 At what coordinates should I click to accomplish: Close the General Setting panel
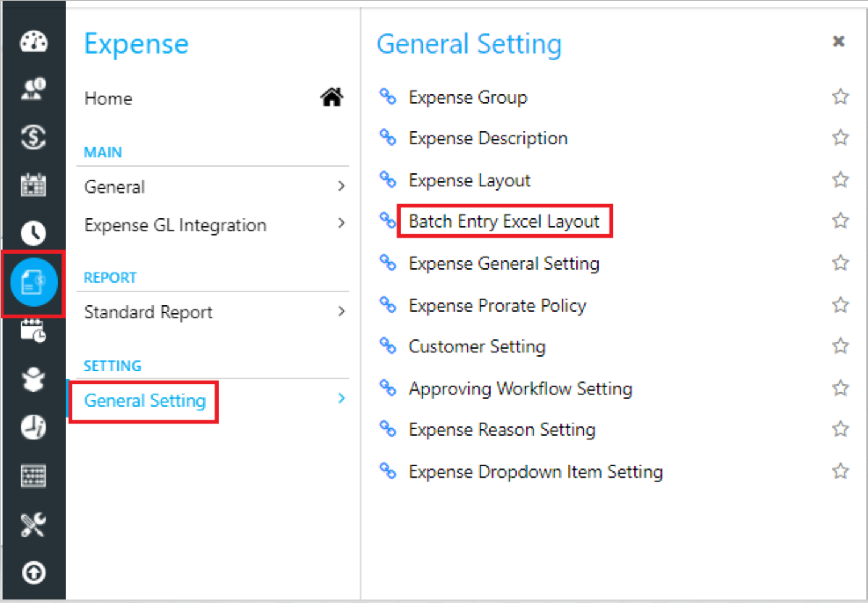point(839,41)
